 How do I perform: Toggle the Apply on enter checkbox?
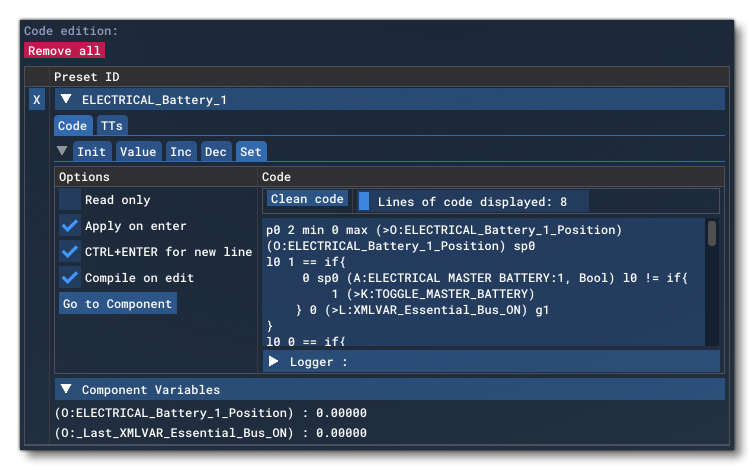(70, 226)
